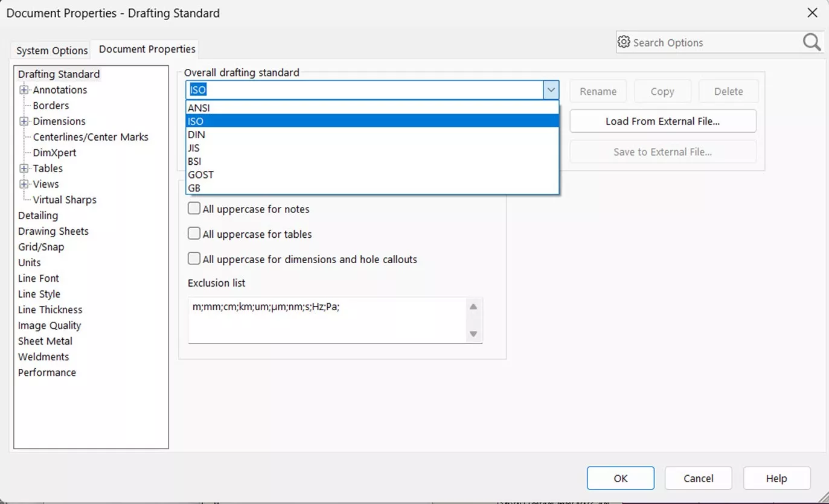The width and height of the screenshot is (829, 504).
Task: Click the Load From External File button
Action: click(x=662, y=121)
